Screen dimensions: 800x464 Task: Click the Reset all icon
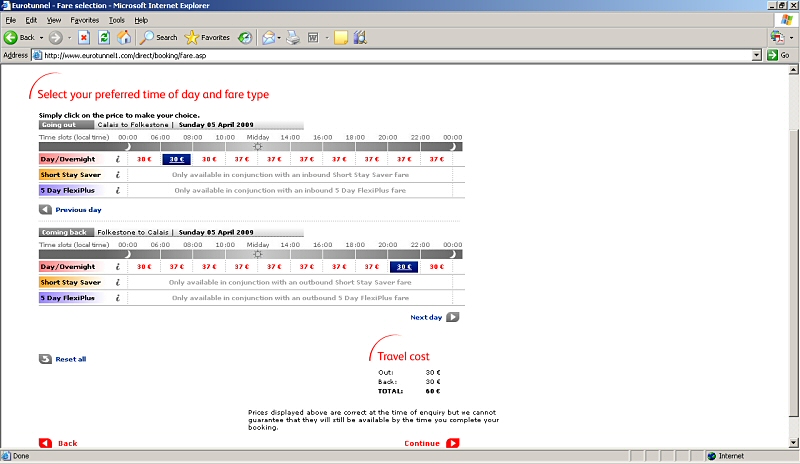(45, 359)
